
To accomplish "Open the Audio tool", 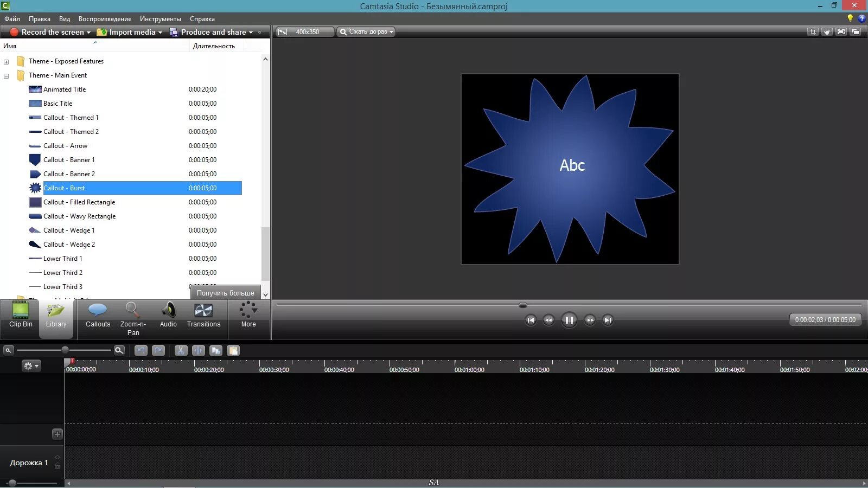I will 168,316.
